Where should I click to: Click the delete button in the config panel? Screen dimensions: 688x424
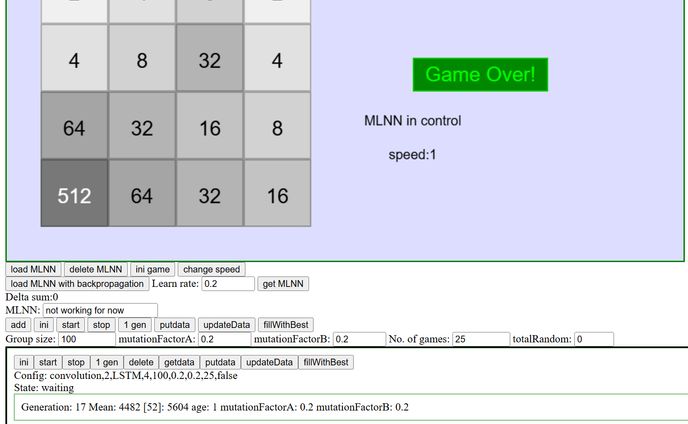[x=141, y=362]
